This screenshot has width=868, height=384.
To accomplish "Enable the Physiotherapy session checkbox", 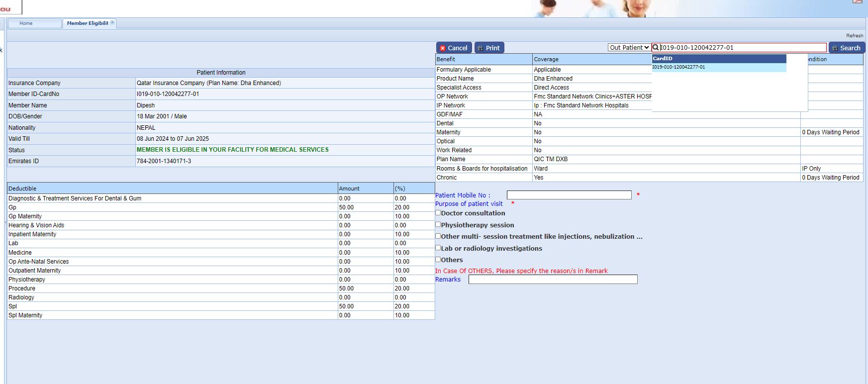I will 438,224.
